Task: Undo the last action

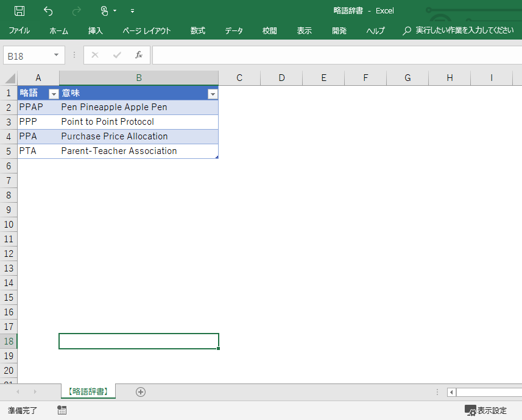Action: click(48, 11)
